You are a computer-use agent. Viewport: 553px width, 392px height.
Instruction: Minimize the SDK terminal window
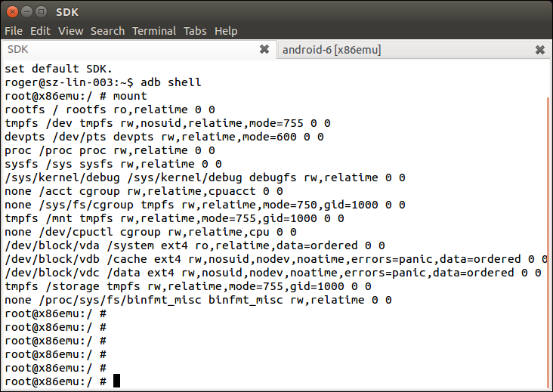click(x=26, y=12)
